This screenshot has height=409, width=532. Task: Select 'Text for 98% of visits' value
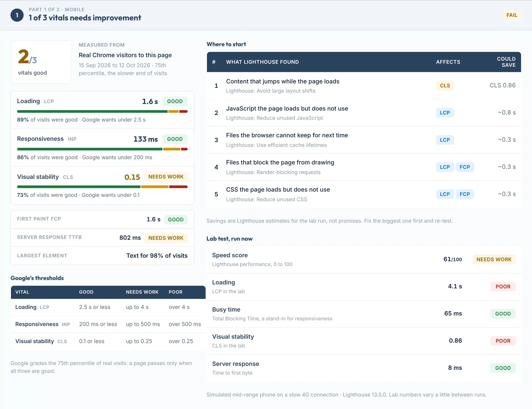(157, 256)
